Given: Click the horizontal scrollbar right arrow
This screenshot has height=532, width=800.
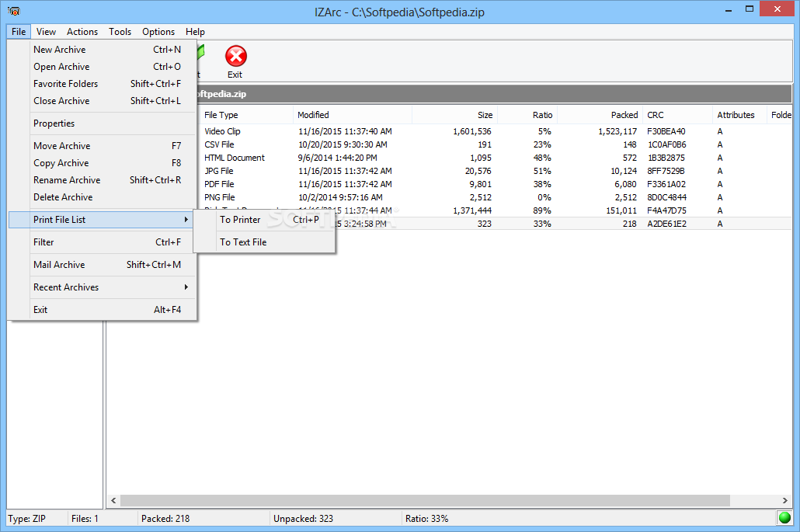Looking at the screenshot, I should click(785, 500).
